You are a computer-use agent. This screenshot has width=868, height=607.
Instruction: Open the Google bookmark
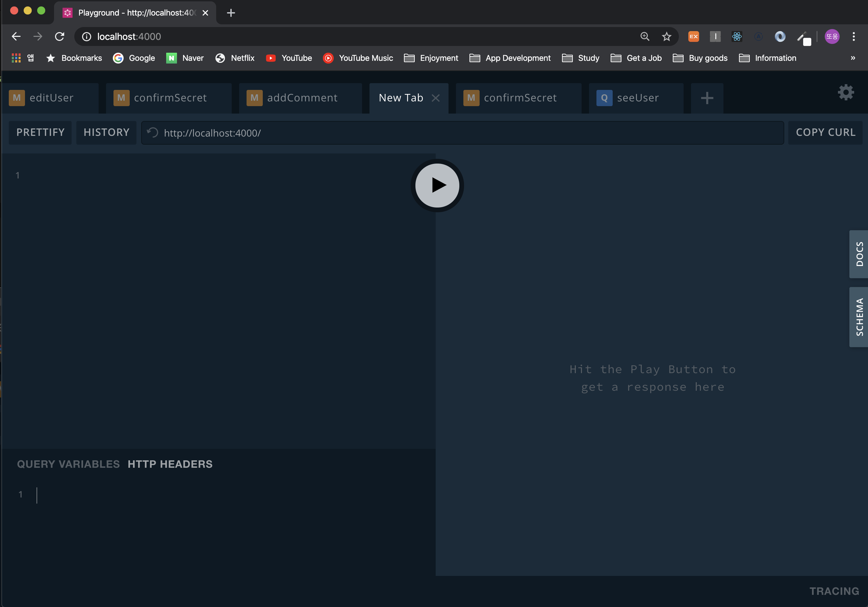(x=134, y=58)
